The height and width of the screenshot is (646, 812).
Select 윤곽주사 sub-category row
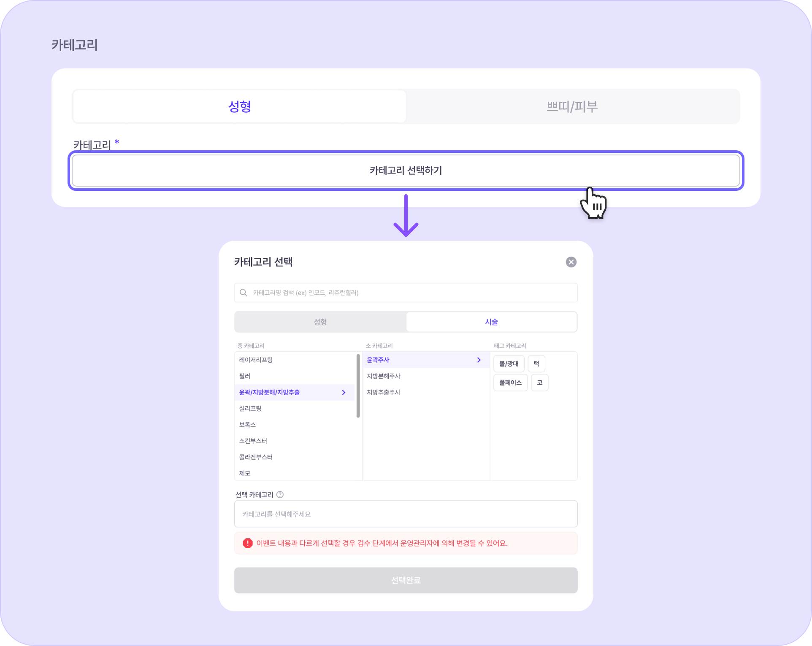point(425,360)
